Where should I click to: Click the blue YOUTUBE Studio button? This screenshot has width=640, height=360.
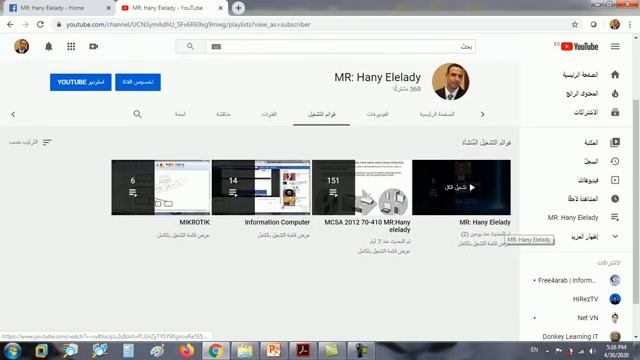click(x=80, y=82)
